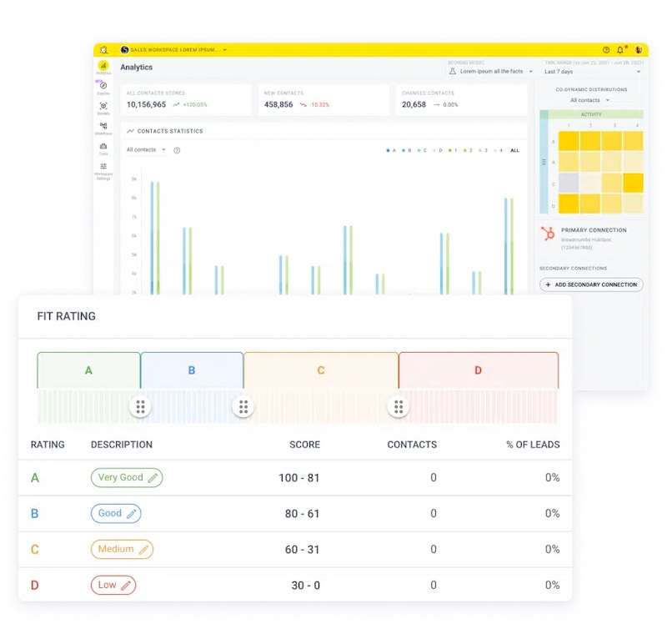Select the Analytics sidebar icon

coord(103,68)
